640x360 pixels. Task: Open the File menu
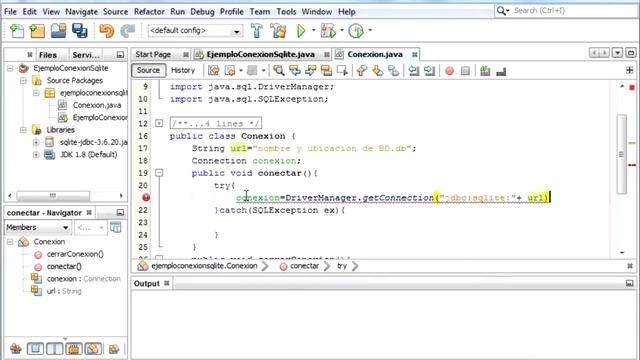coord(10,12)
